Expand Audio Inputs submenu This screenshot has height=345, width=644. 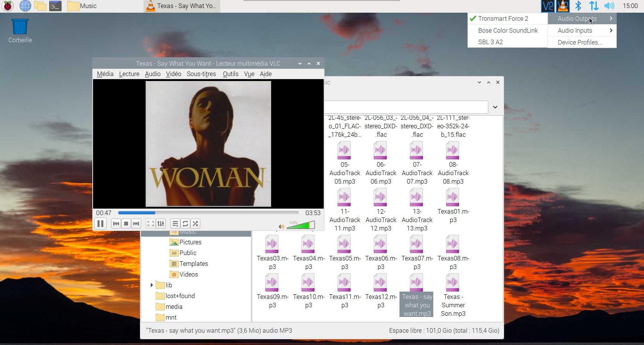click(x=582, y=30)
